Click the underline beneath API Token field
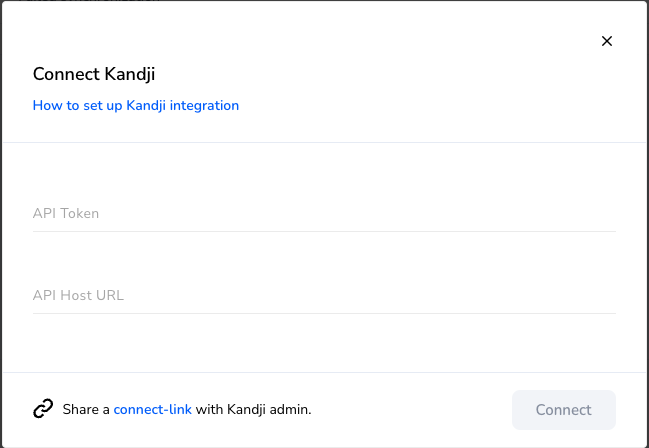Screen dimensions: 649x448 (x=324, y=231)
